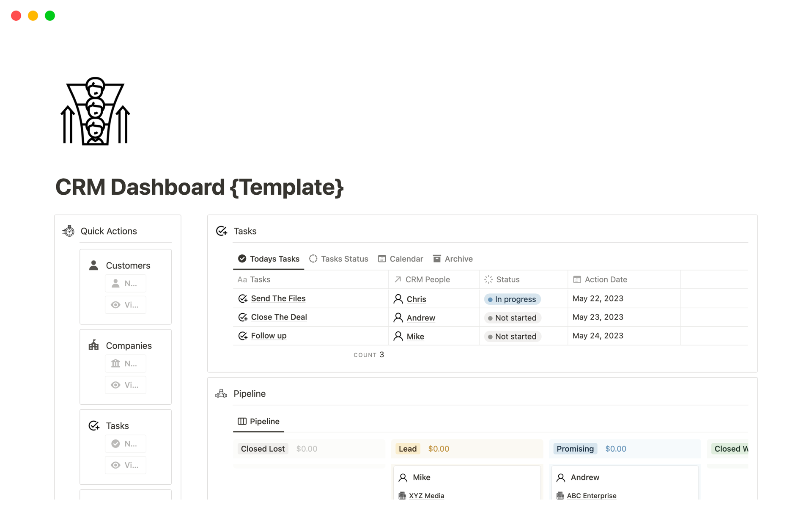Screen dimensions: 812x508
Task: Open the view button under Companies
Action: (125, 385)
